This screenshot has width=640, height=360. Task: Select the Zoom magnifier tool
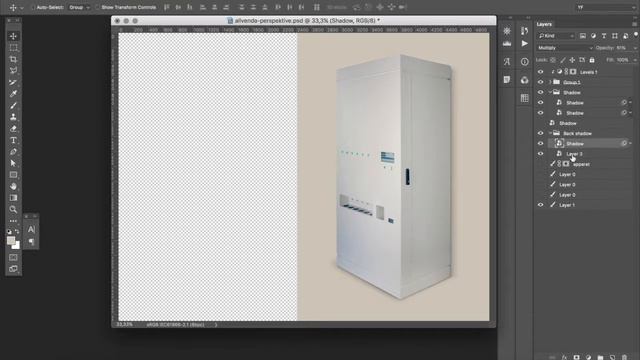[13, 209]
